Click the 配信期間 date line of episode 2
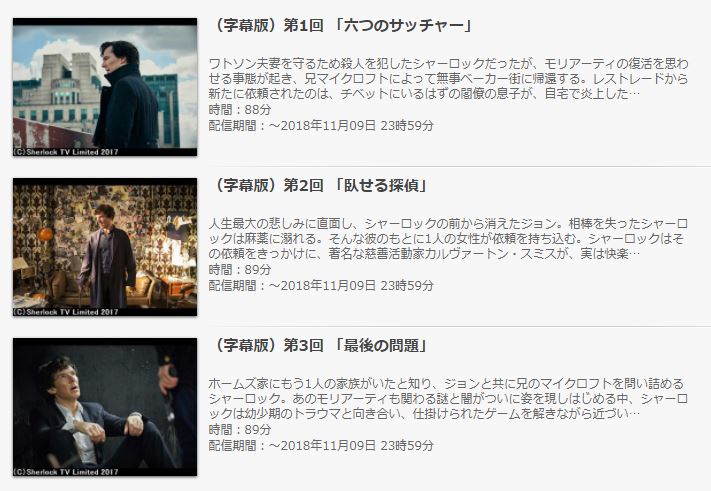 tap(321, 286)
